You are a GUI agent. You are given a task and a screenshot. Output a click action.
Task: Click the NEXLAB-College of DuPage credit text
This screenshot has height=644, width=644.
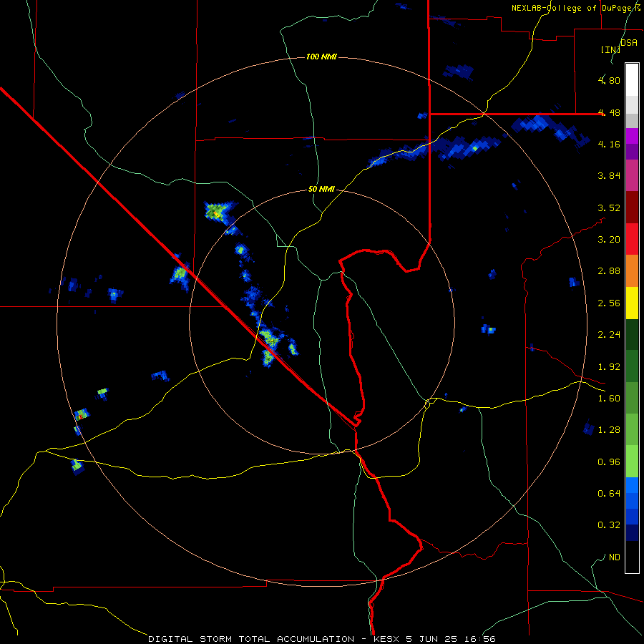click(576, 8)
